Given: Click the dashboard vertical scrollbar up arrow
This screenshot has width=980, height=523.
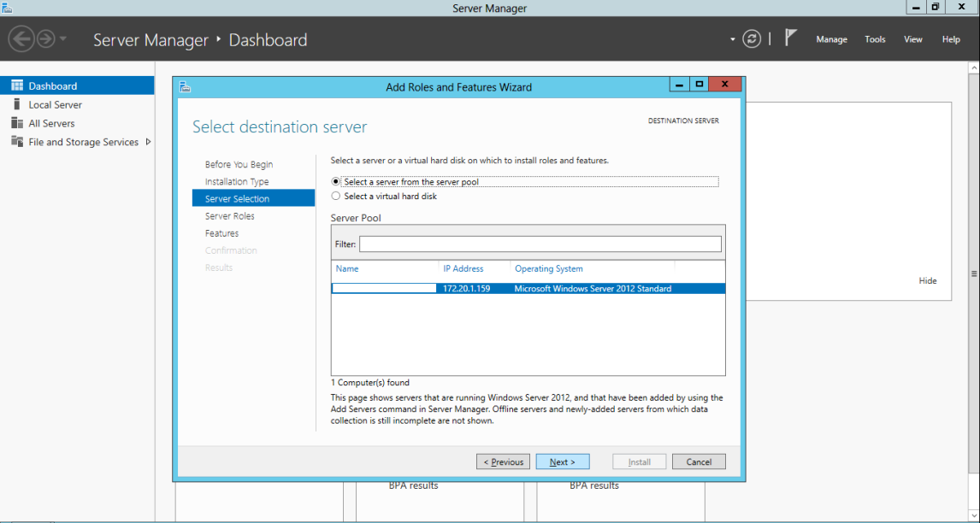Looking at the screenshot, I should click(x=974, y=67).
